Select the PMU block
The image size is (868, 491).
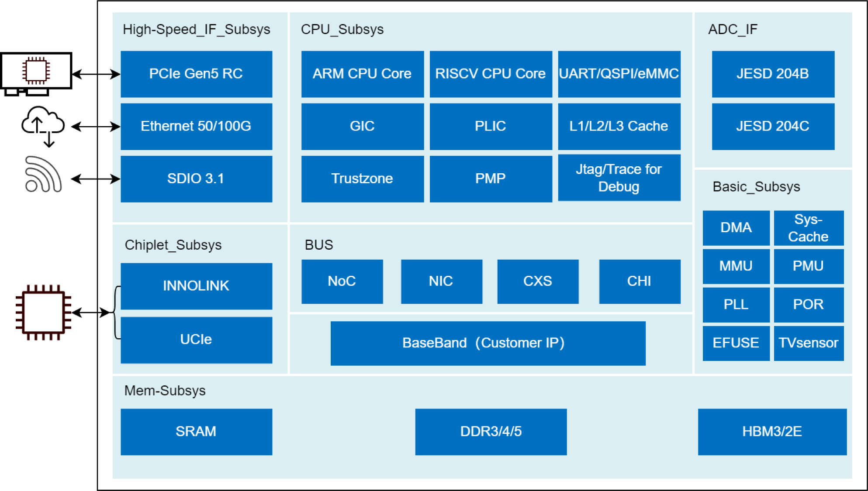[x=809, y=266]
